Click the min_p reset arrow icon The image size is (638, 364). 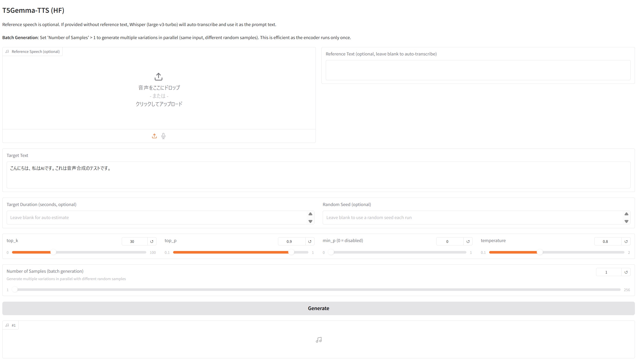coord(468,241)
